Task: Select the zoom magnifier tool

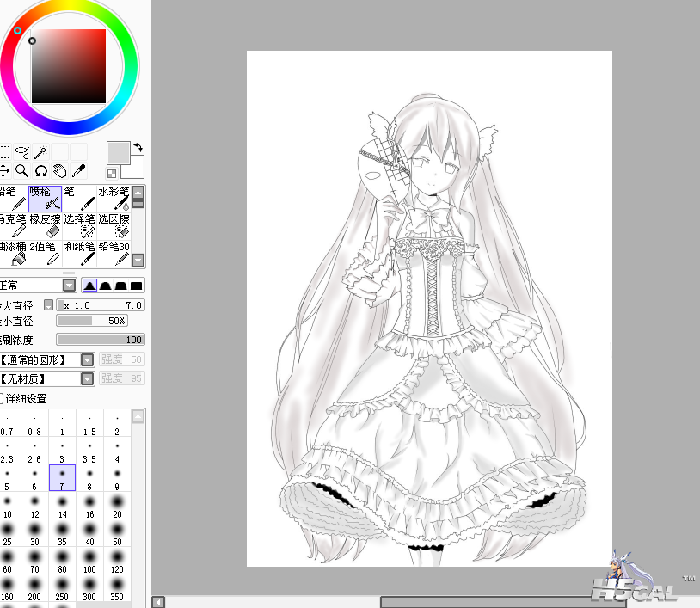Action: (x=22, y=170)
